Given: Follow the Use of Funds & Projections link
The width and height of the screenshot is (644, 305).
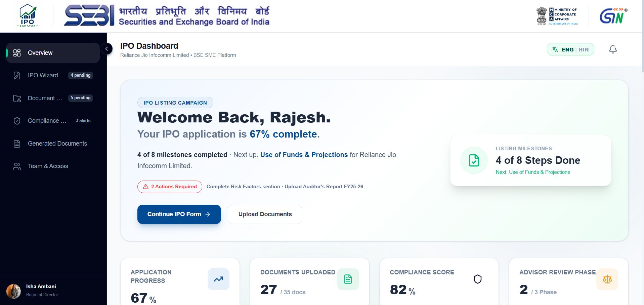Looking at the screenshot, I should tap(304, 155).
